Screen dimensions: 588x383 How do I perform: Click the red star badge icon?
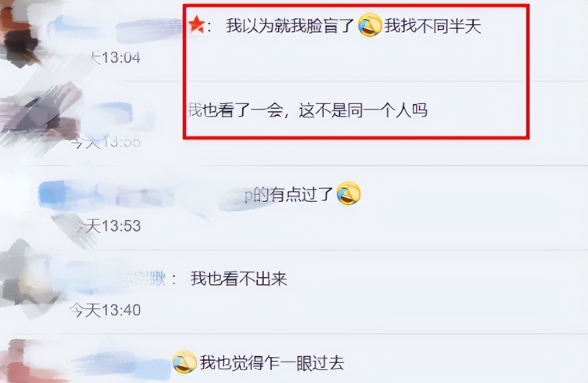coord(196,25)
